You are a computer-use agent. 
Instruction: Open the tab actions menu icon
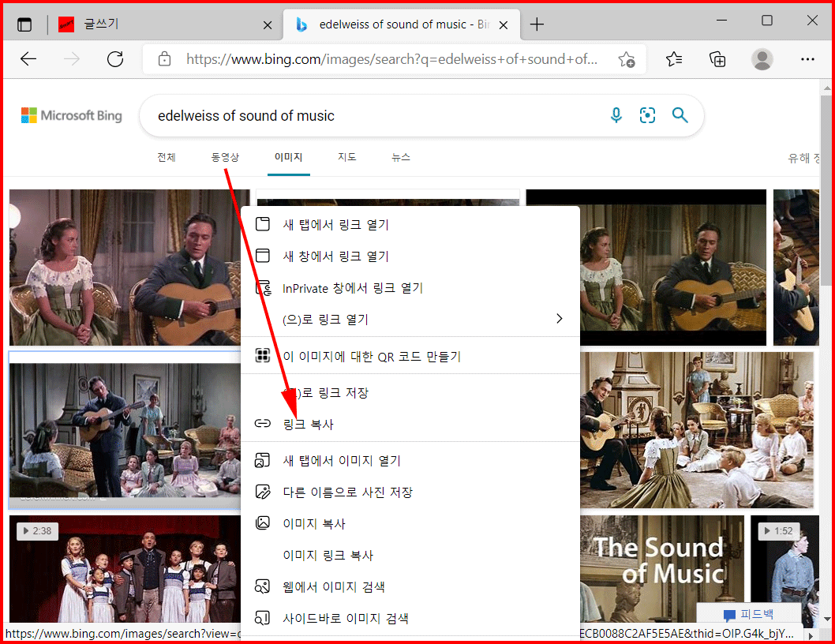coord(24,24)
